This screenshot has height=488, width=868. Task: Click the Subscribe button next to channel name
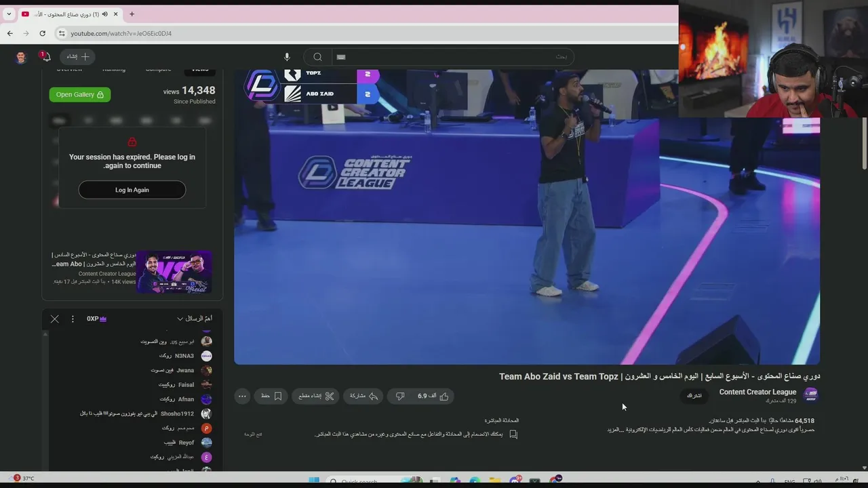(694, 396)
